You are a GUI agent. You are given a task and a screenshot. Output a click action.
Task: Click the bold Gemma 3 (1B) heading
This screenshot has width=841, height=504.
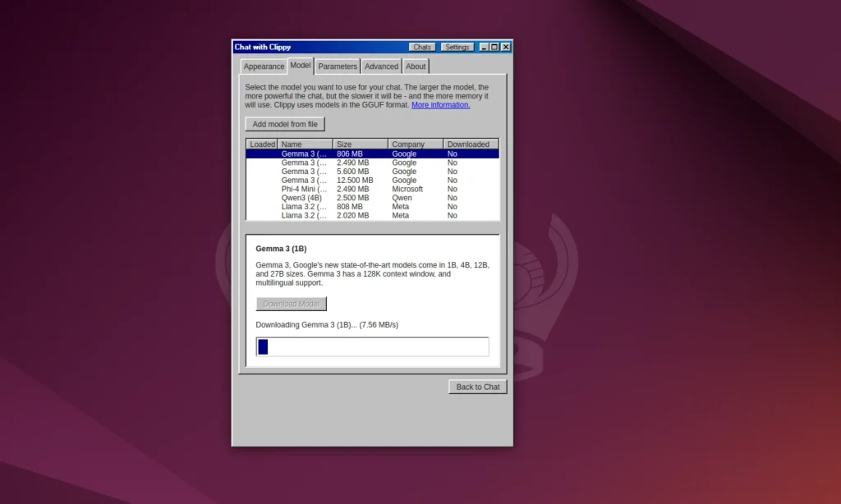[281, 249]
